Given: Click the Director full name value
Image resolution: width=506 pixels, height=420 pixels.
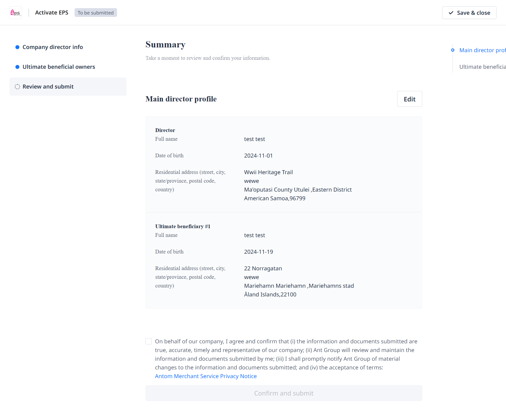Looking at the screenshot, I should point(254,139).
